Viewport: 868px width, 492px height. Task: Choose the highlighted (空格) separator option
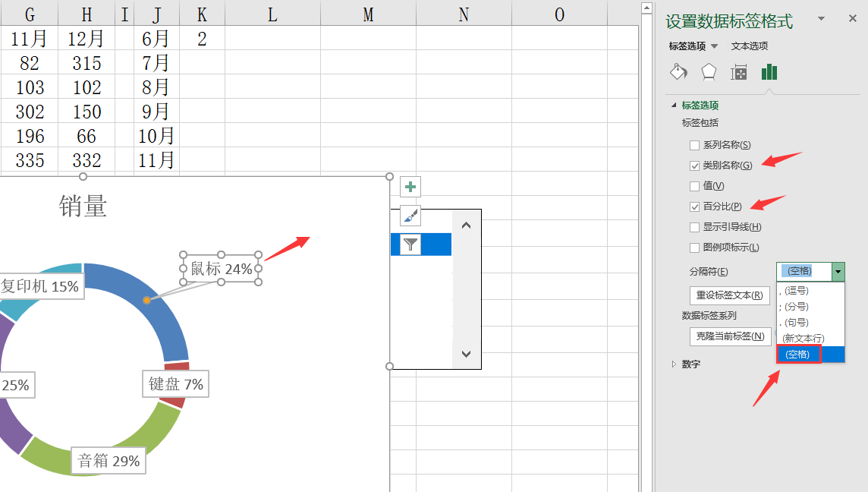(x=811, y=354)
